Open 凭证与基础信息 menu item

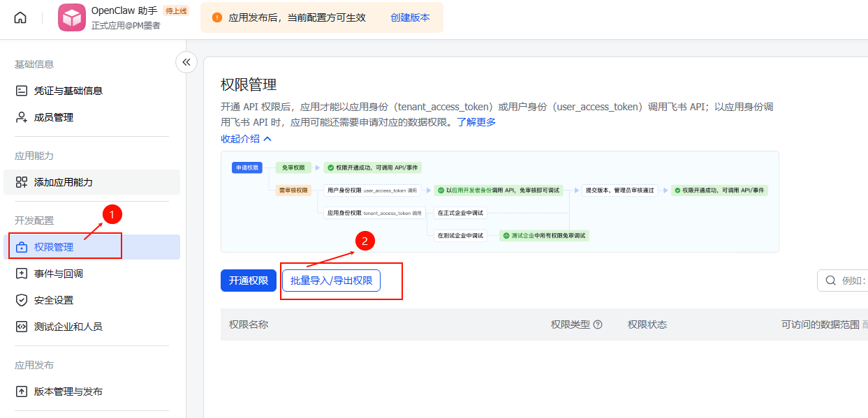coord(91,91)
